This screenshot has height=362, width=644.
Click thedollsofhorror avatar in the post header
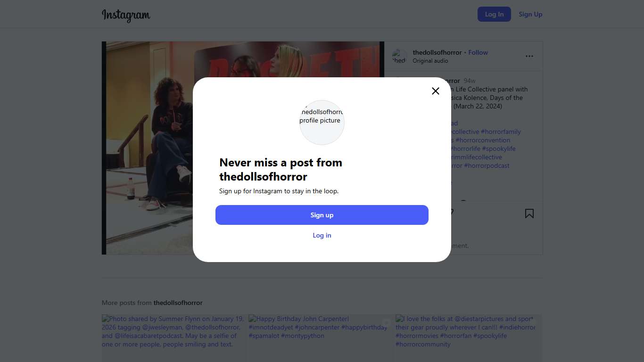pyautogui.click(x=399, y=57)
